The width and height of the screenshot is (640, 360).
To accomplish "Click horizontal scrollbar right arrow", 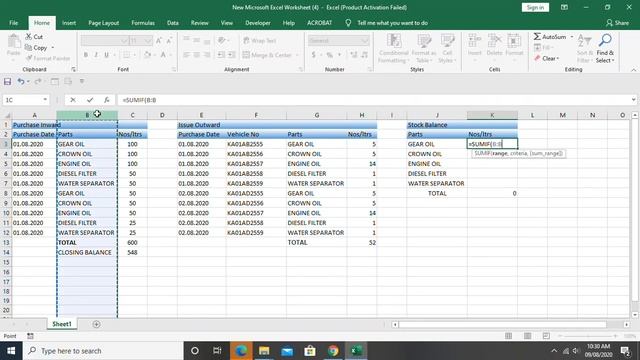I will point(626,324).
